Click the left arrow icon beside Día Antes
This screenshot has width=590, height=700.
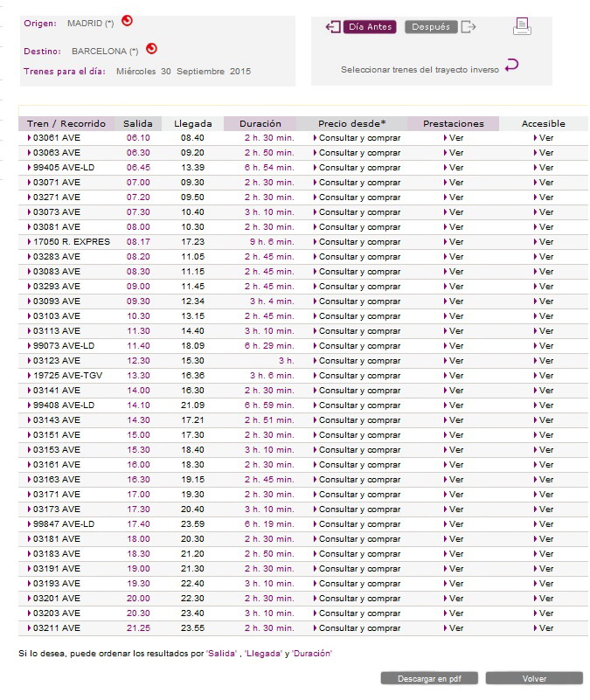[x=333, y=27]
